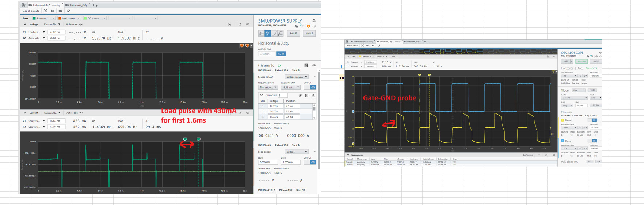The image size is (644, 205).
Task: Open the Voltage sequence mode dropdown
Action: pyautogui.click(x=297, y=77)
